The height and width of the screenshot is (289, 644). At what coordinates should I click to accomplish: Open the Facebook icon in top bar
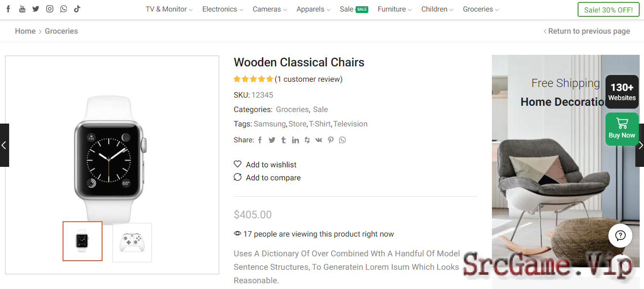(8, 9)
